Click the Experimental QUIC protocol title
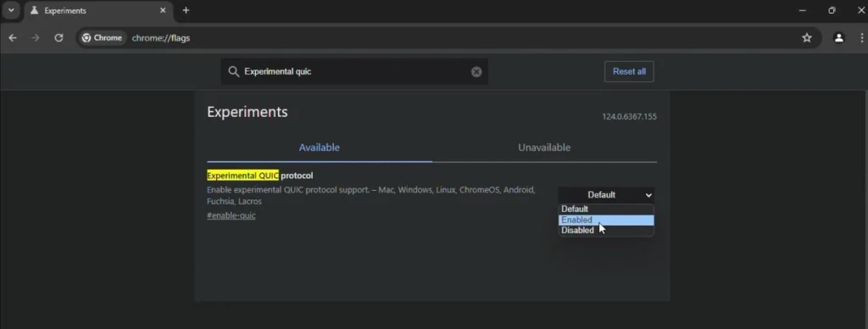The height and width of the screenshot is (329, 868). tap(259, 176)
